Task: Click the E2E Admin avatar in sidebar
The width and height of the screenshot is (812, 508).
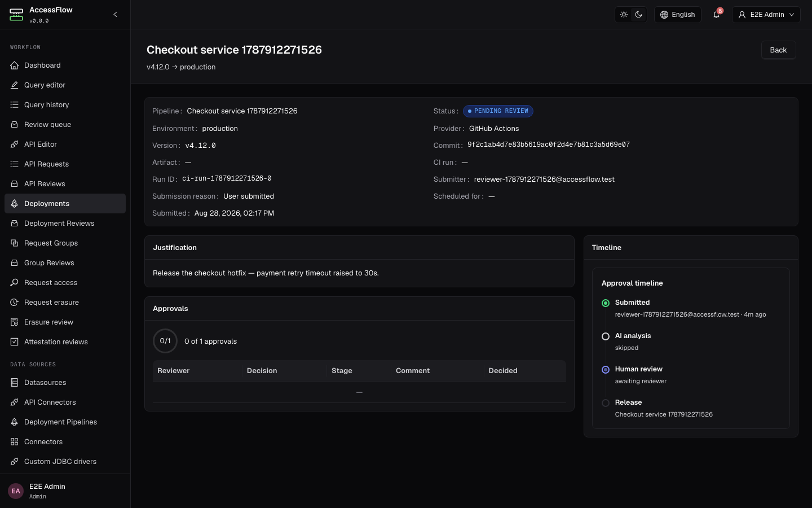Action: pyautogui.click(x=16, y=491)
